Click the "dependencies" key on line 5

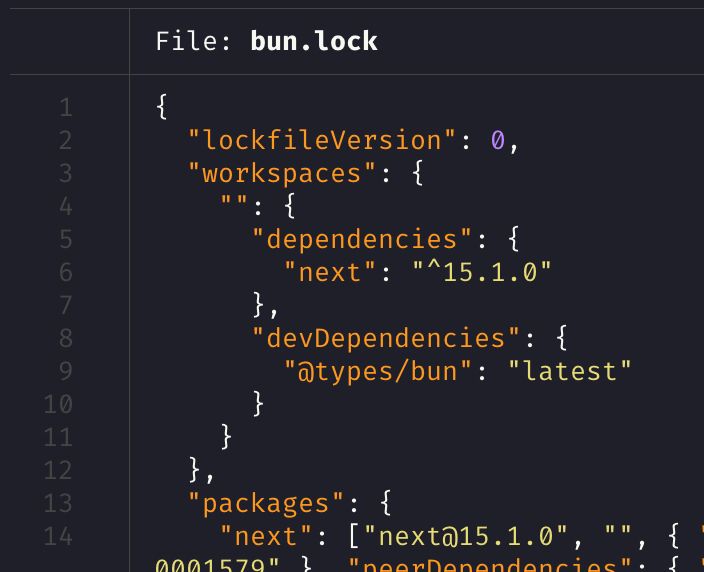[x=362, y=239]
